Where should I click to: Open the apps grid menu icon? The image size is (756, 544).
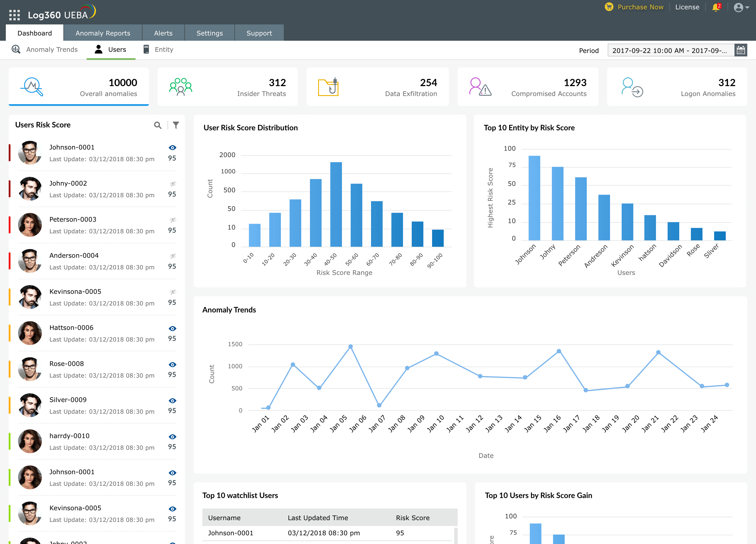coord(14,15)
